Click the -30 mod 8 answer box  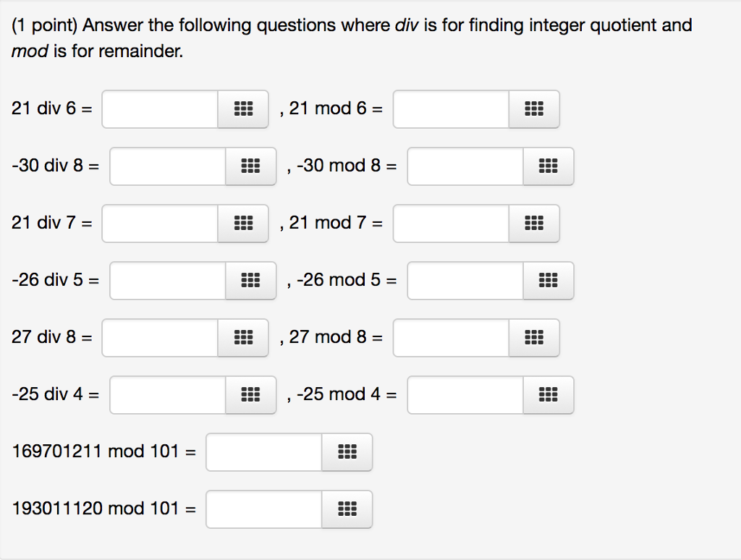pyautogui.click(x=465, y=166)
